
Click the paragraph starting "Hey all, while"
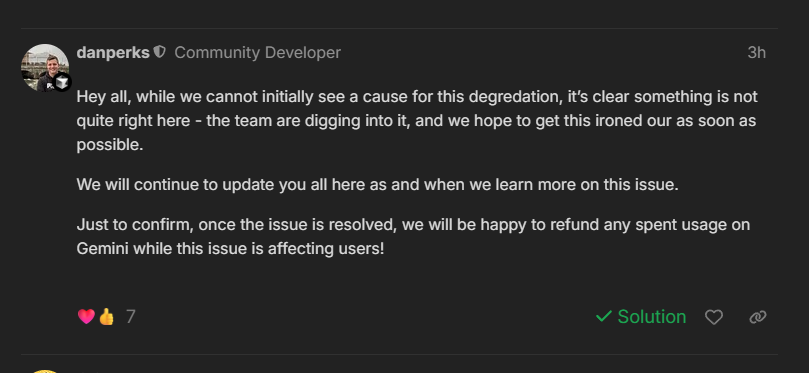point(417,121)
